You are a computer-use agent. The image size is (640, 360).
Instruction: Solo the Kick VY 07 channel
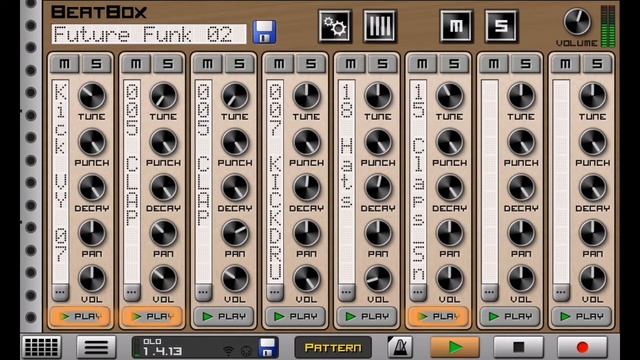coord(96,64)
